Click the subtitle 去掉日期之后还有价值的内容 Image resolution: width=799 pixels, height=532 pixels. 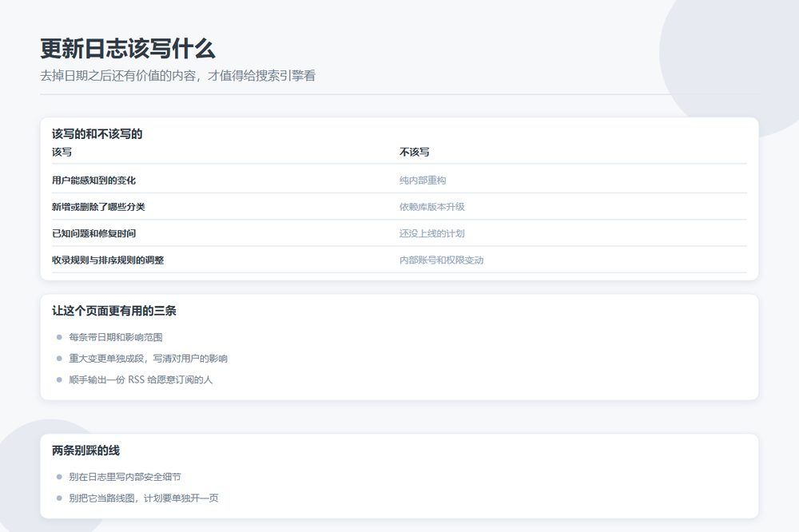[x=178, y=75]
